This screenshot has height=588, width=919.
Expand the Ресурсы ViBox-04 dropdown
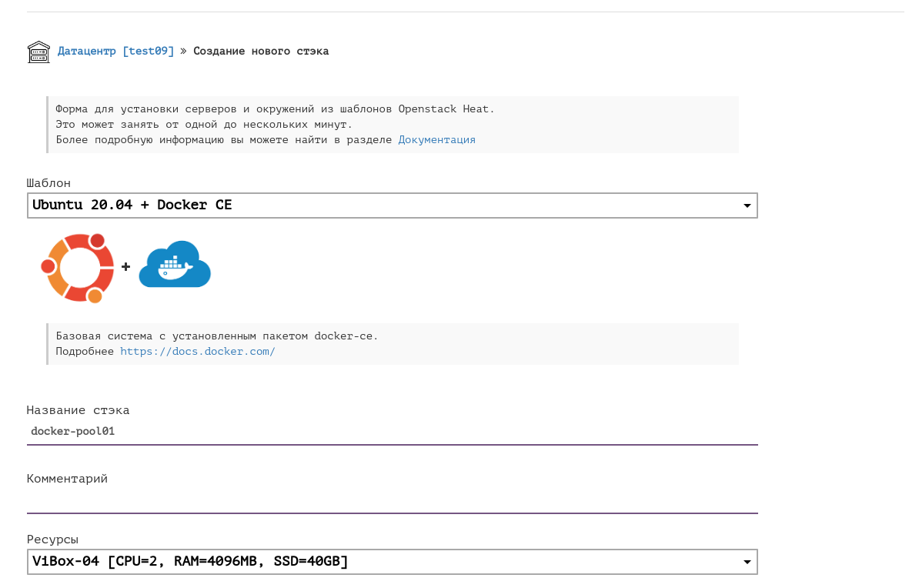[x=385, y=562]
